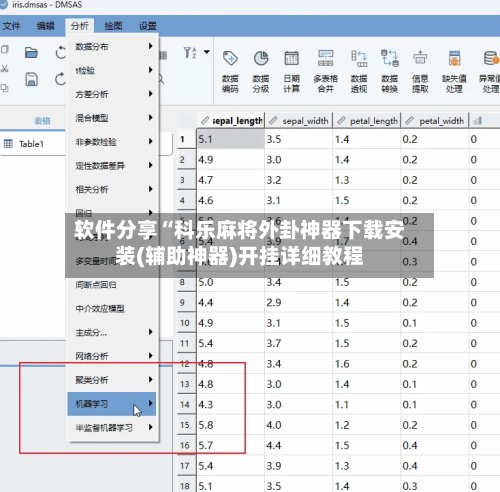
Task: Open the 信息提取 info extraction tool
Action: (x=420, y=71)
